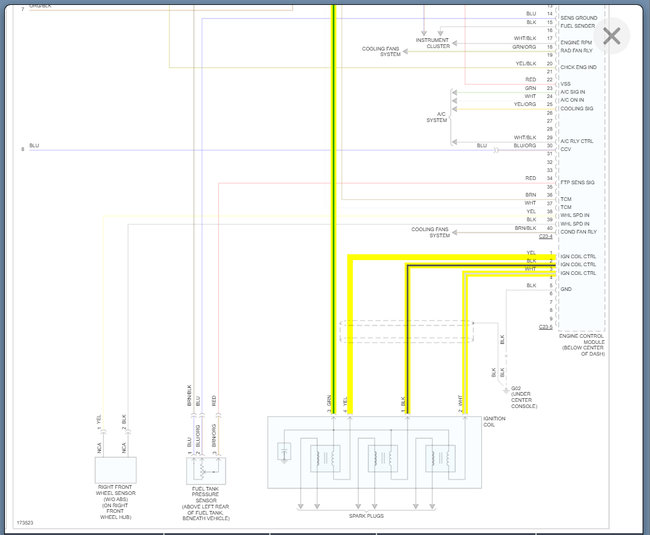The width and height of the screenshot is (650, 535).
Task: Select the A/C SIG IN label
Action: click(x=572, y=92)
